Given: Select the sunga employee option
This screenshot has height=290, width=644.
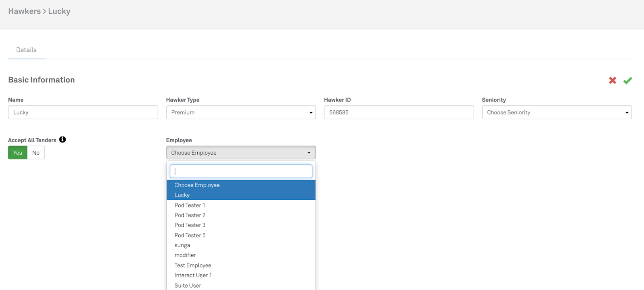Looking at the screenshot, I should click(182, 245).
